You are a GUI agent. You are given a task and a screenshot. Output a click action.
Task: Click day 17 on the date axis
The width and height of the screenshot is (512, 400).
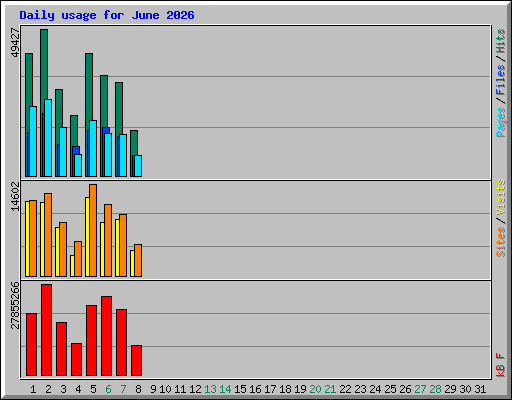(270, 389)
